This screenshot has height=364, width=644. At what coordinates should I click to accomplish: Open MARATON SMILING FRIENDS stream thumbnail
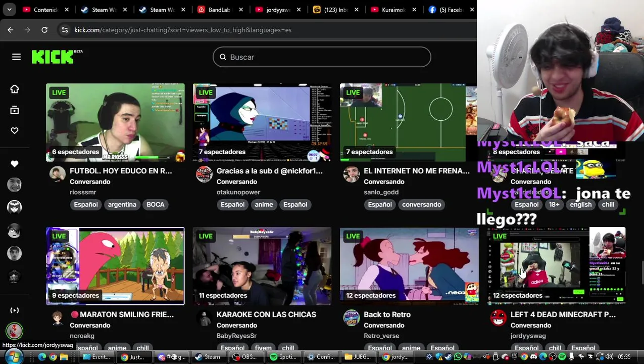115,266
